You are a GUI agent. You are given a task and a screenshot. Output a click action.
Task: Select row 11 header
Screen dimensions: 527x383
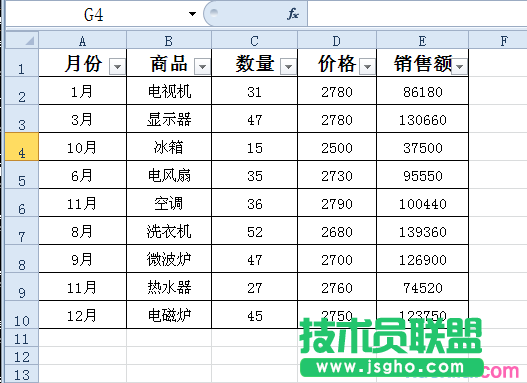pos(22,337)
